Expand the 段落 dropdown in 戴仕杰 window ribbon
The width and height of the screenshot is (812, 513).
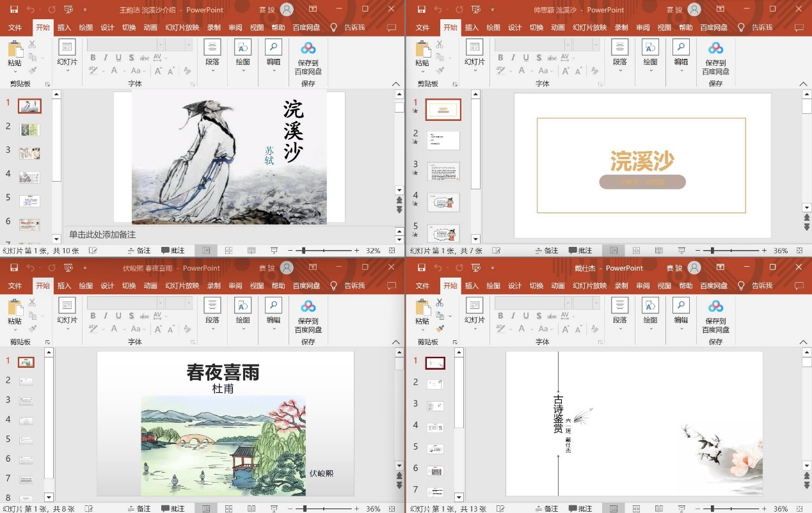click(619, 329)
